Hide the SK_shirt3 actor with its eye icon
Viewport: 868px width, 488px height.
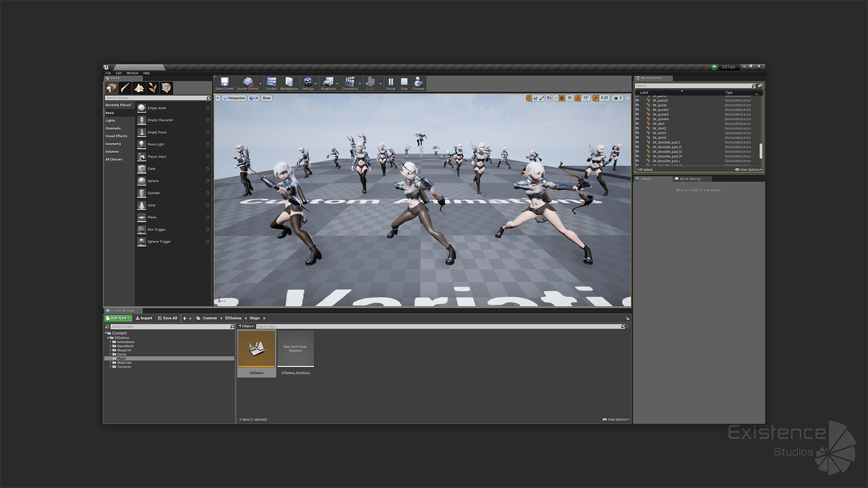637,133
